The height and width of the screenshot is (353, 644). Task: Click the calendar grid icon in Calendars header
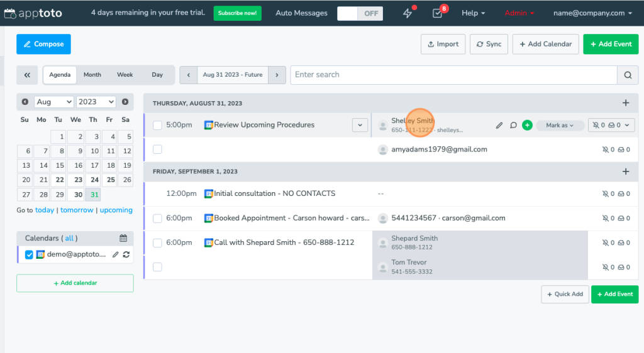coord(123,238)
